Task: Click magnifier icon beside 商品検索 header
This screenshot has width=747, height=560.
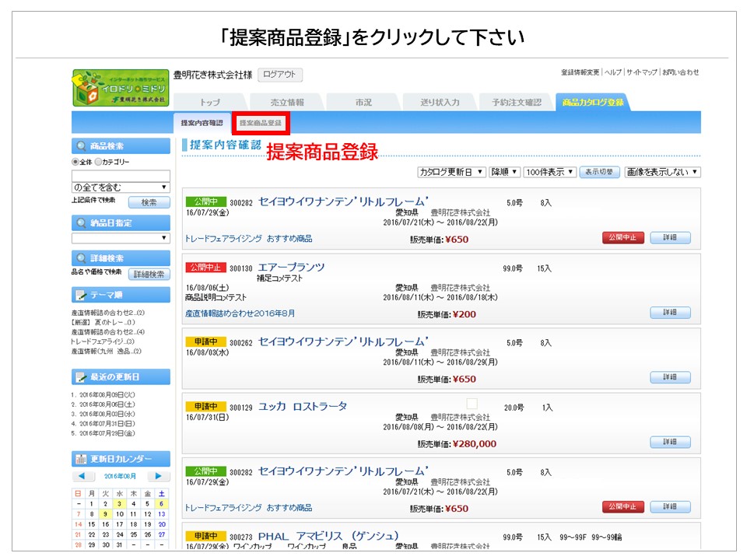Action: pos(81,146)
